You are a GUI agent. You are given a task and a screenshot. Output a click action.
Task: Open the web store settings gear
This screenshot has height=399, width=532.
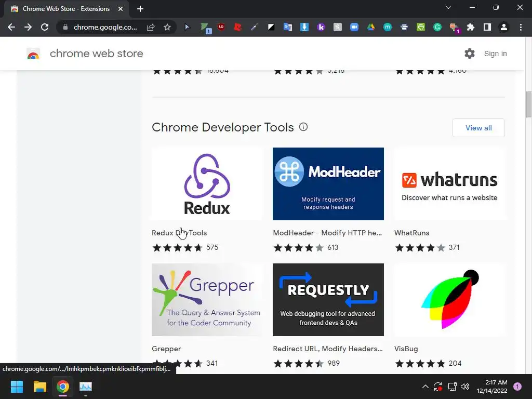coord(470,54)
